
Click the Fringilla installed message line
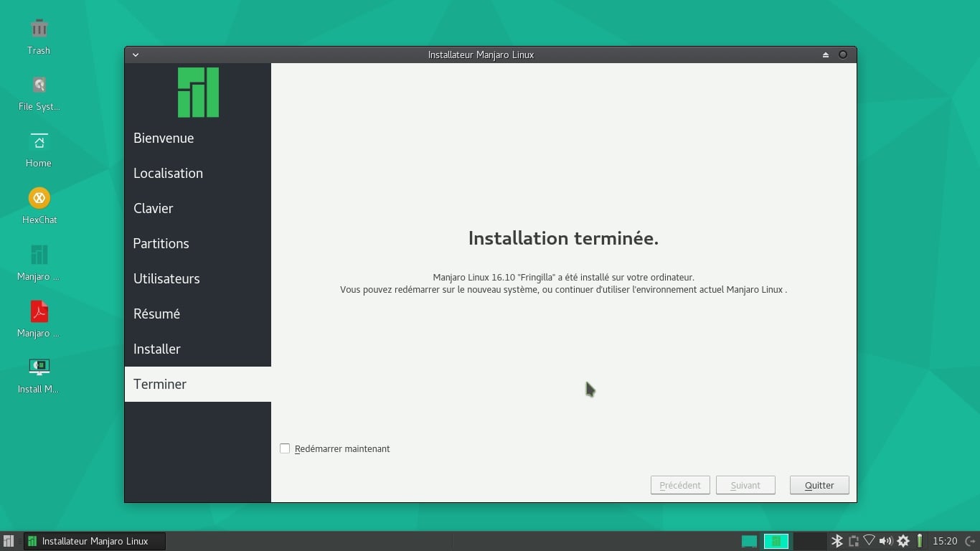[x=563, y=277]
